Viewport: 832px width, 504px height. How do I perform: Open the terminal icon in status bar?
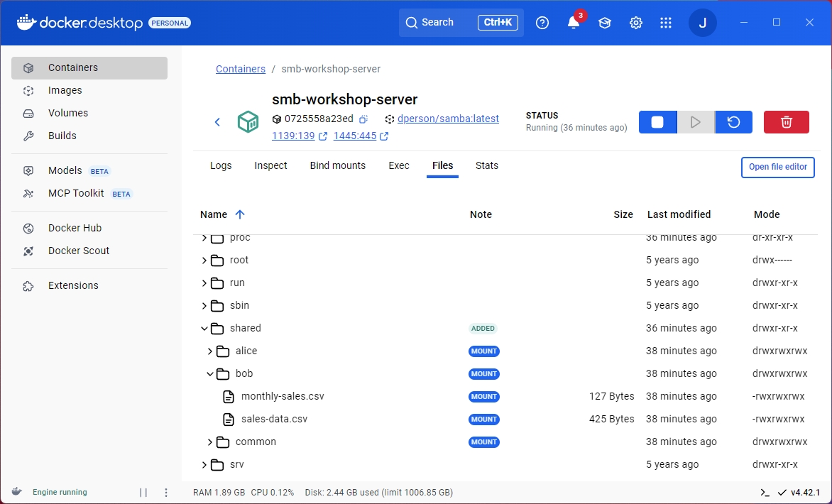point(765,493)
